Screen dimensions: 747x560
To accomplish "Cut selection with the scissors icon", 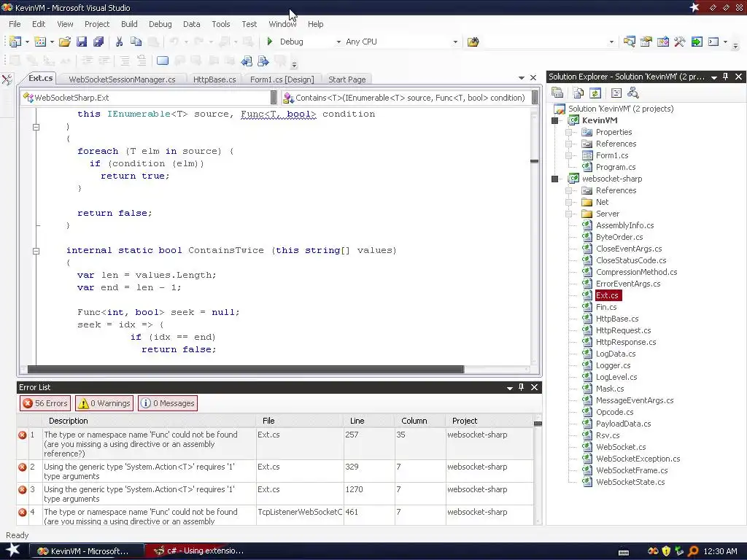I will click(x=119, y=42).
